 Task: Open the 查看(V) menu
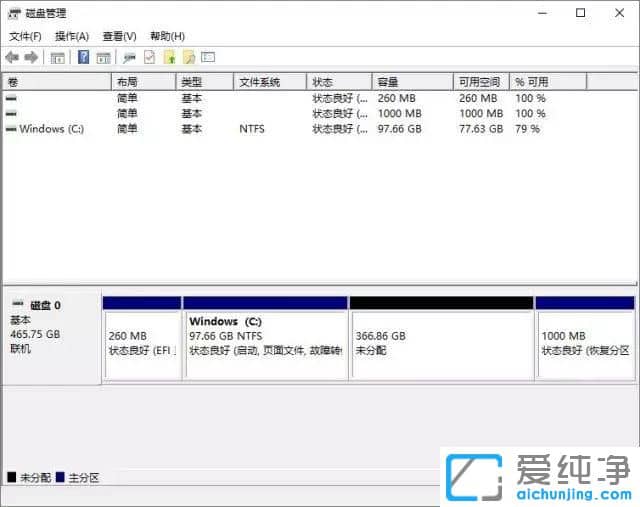click(119, 36)
